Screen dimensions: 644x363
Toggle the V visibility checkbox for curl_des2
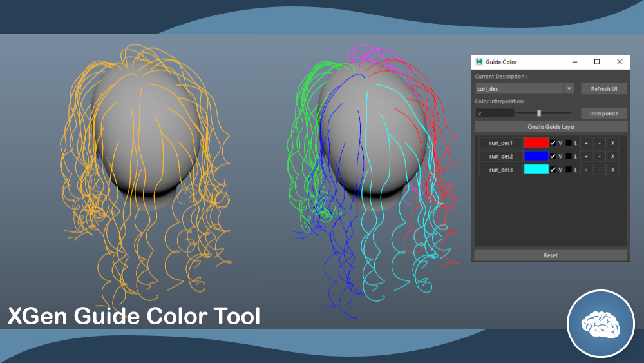[553, 156]
